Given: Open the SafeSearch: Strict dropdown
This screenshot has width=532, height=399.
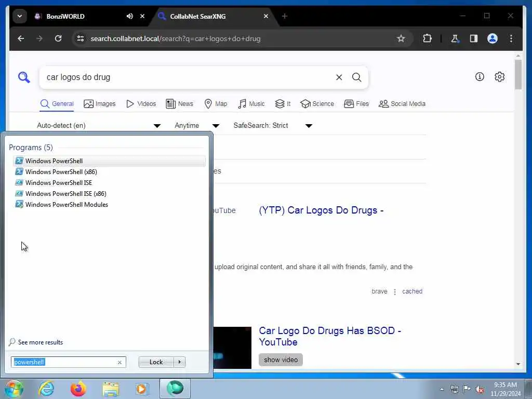Looking at the screenshot, I should (x=273, y=126).
